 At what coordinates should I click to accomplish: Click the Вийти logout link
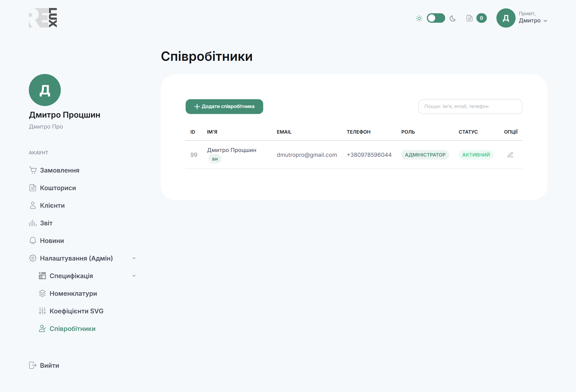pyautogui.click(x=49, y=365)
